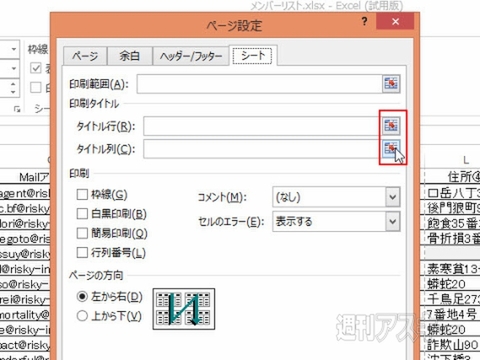The height and width of the screenshot is (360, 480).
Task: Select cell containing 骨折損3番
Action: [453, 238]
